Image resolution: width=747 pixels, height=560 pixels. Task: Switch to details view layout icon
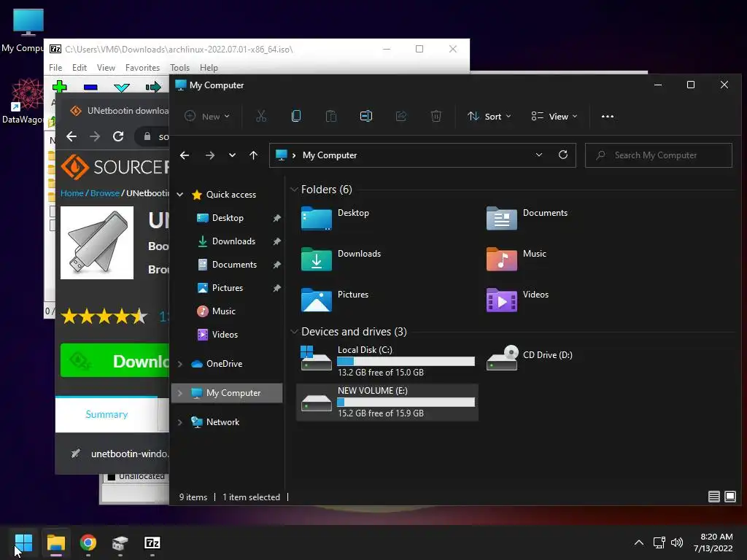pyautogui.click(x=713, y=497)
